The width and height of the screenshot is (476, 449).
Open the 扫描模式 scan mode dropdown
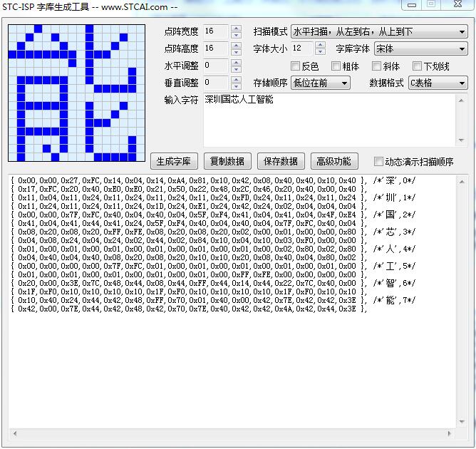click(379, 31)
